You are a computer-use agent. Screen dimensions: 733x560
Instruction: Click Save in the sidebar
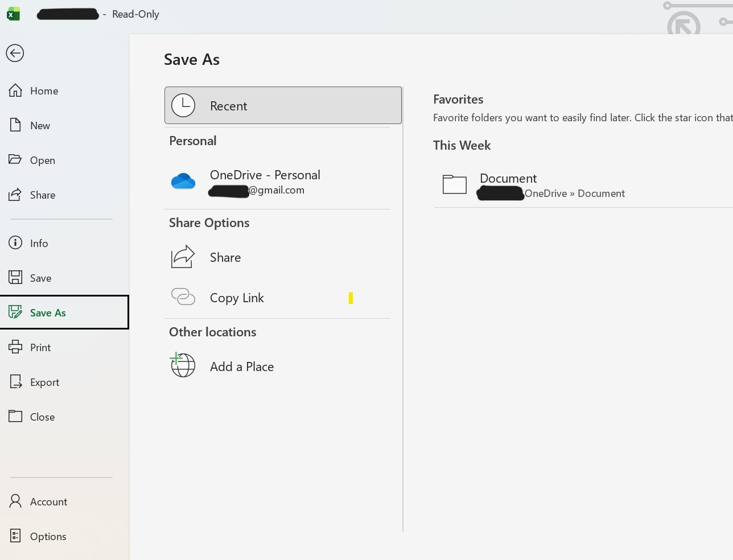tap(64, 278)
